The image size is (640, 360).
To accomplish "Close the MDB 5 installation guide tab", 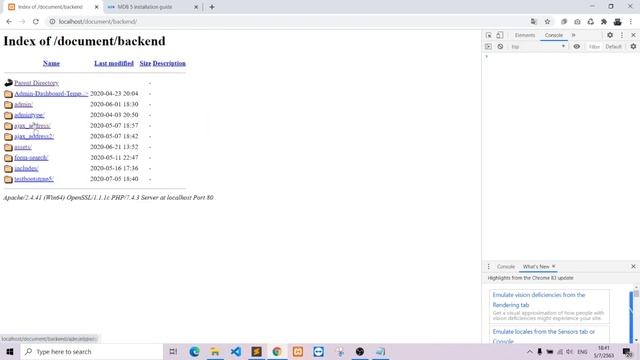I will tap(196, 7).
